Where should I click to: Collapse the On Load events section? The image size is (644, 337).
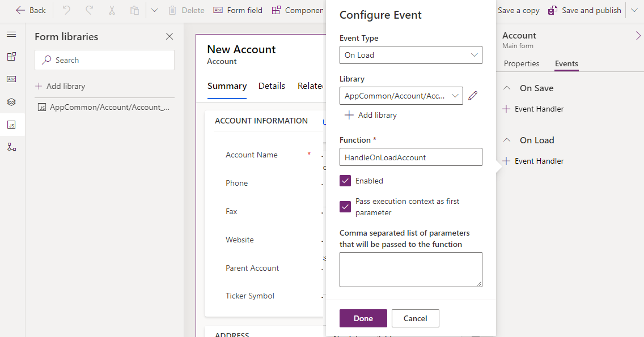click(507, 140)
